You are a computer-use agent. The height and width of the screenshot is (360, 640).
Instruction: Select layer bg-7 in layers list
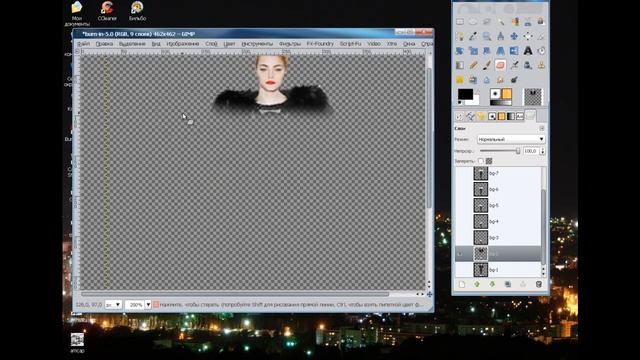(x=498, y=173)
